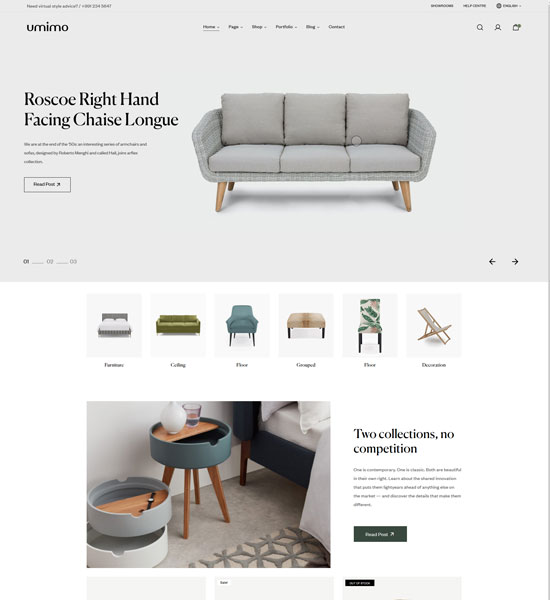
Task: Expand the Shop menu dropdown
Action: pos(259,27)
